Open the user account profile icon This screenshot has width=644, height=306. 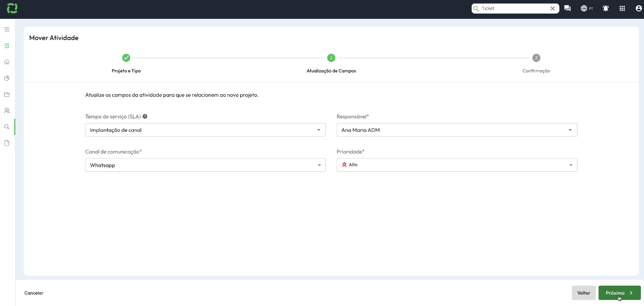[639, 8]
